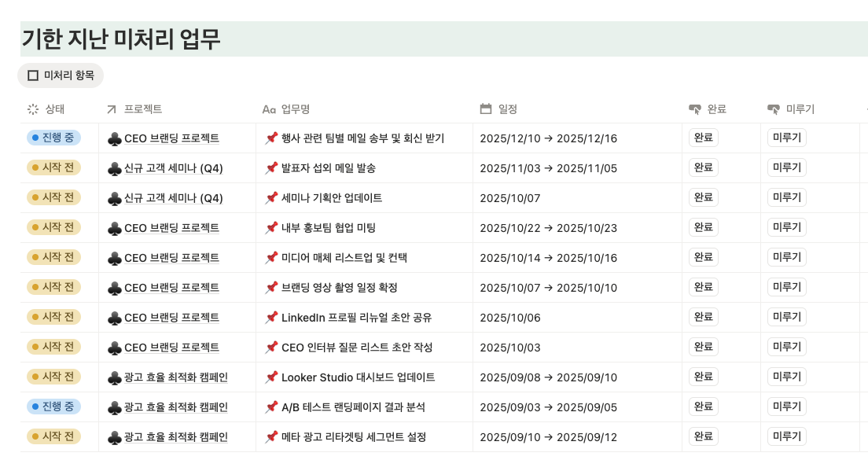Image resolution: width=868 pixels, height=460 pixels.
Task: Click the pin icon on 브랜딩 영상 촬영 일정 확정
Action: [273, 287]
